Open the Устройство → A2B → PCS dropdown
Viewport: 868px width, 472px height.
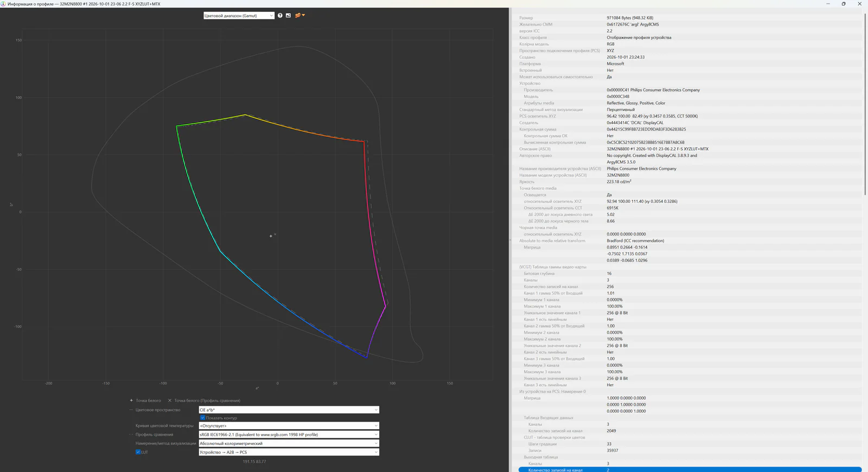tap(289, 452)
